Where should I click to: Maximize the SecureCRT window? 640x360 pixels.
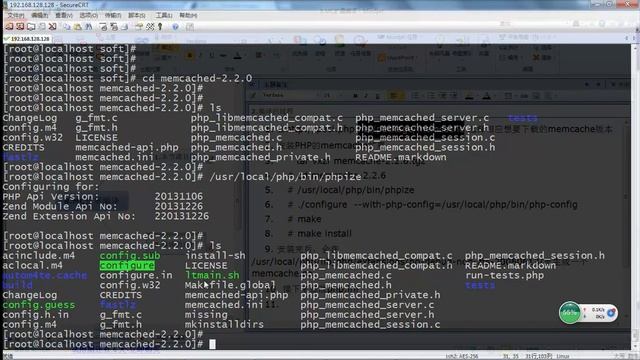pos(609,4)
